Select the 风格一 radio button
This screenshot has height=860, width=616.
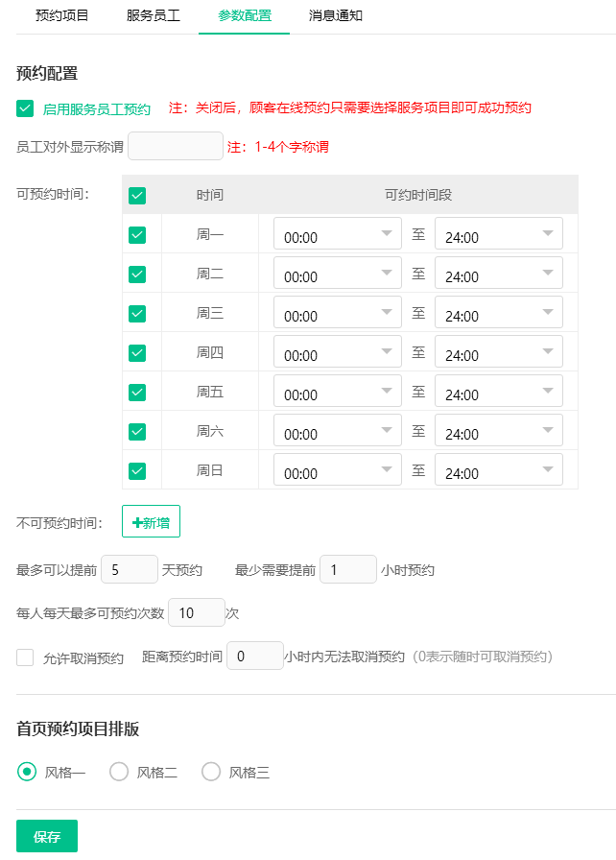(x=26, y=772)
